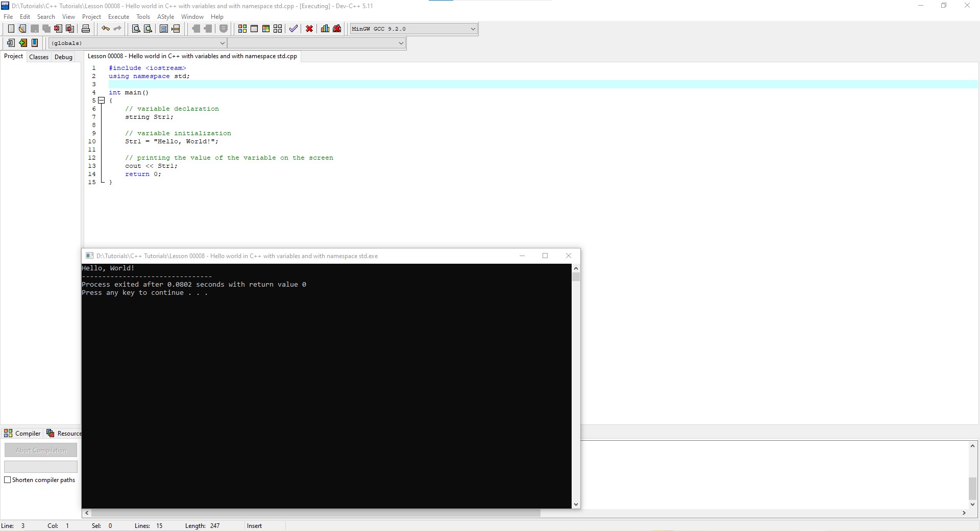Expand the (globals) scope dropdown
The image size is (980, 531).
pos(222,43)
